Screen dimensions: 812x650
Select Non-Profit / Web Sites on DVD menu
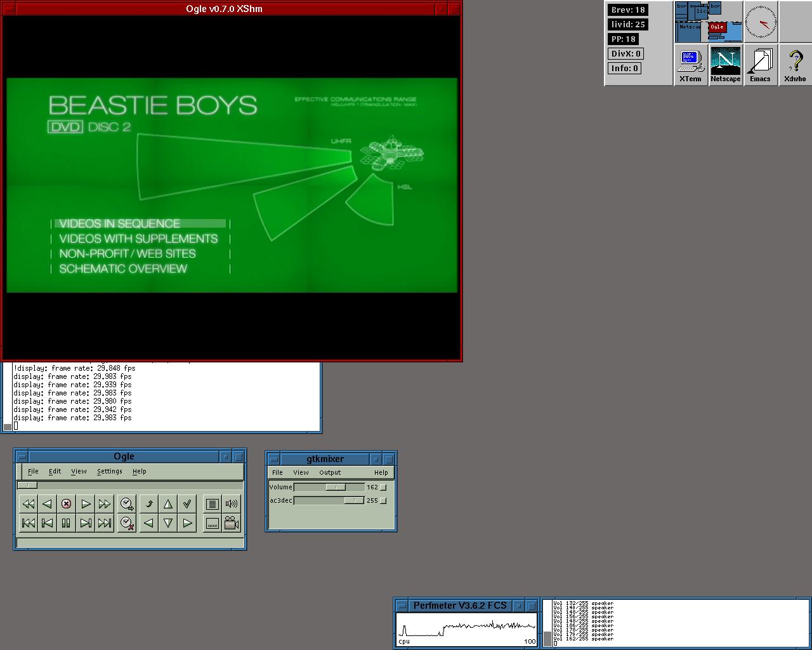pos(128,253)
